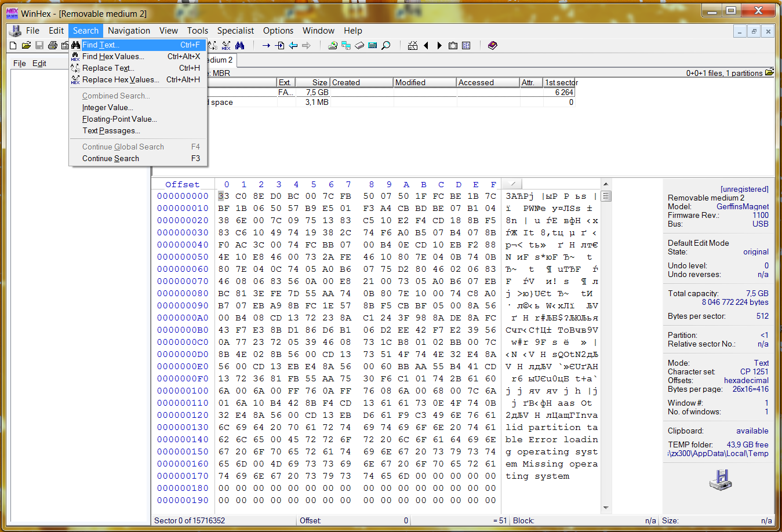The image size is (782, 532).
Task: Choose Replace Hex Values menu entry
Action: (138, 79)
